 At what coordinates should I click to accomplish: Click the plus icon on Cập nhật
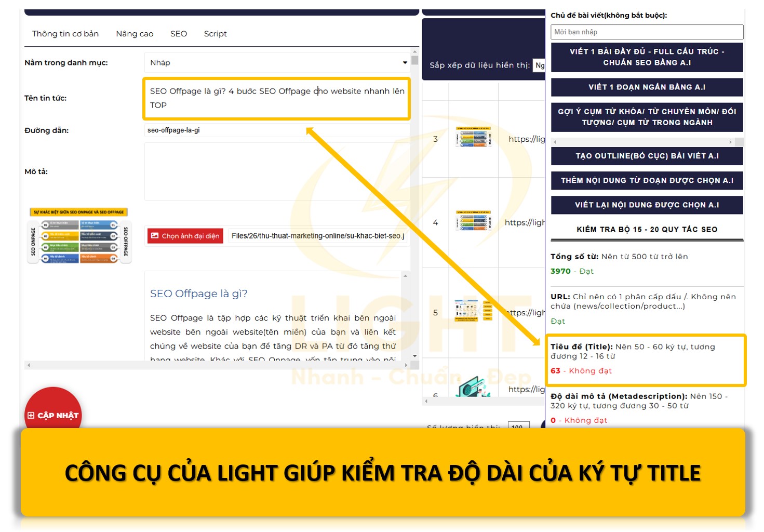(31, 416)
